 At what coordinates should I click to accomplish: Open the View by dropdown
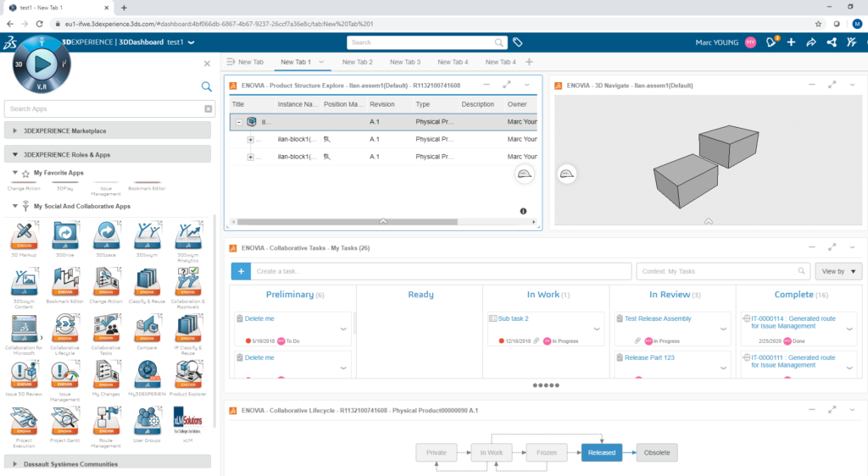pos(838,271)
